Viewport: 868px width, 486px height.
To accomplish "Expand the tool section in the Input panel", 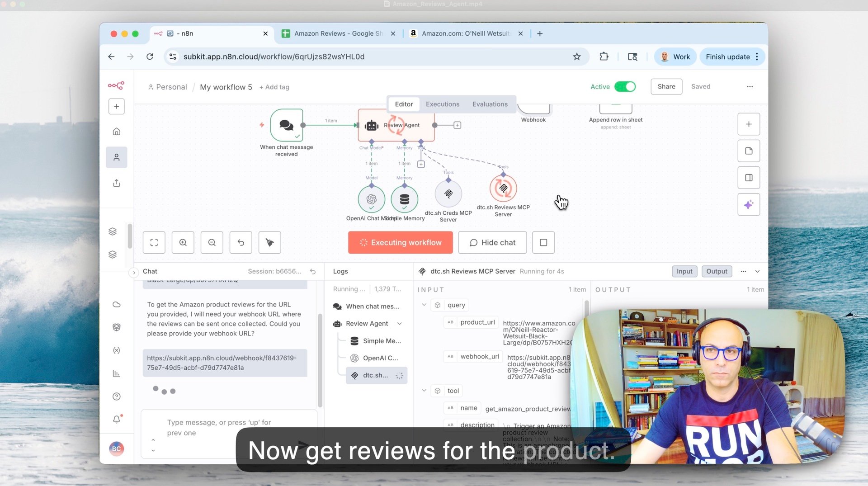I will [x=424, y=390].
